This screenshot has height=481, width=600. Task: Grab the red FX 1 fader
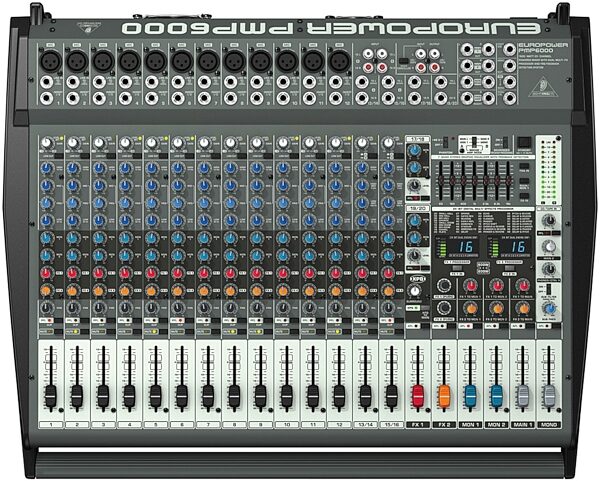click(418, 397)
